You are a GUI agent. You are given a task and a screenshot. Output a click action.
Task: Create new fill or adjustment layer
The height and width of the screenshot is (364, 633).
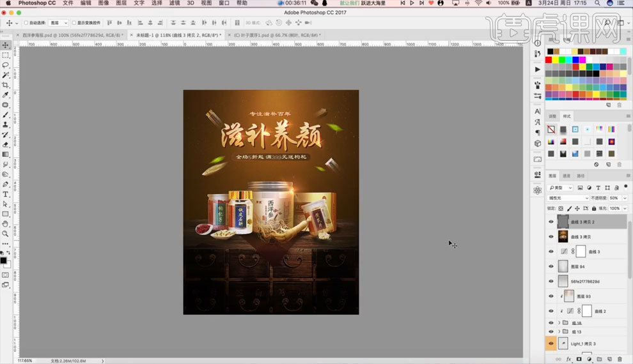click(x=589, y=359)
